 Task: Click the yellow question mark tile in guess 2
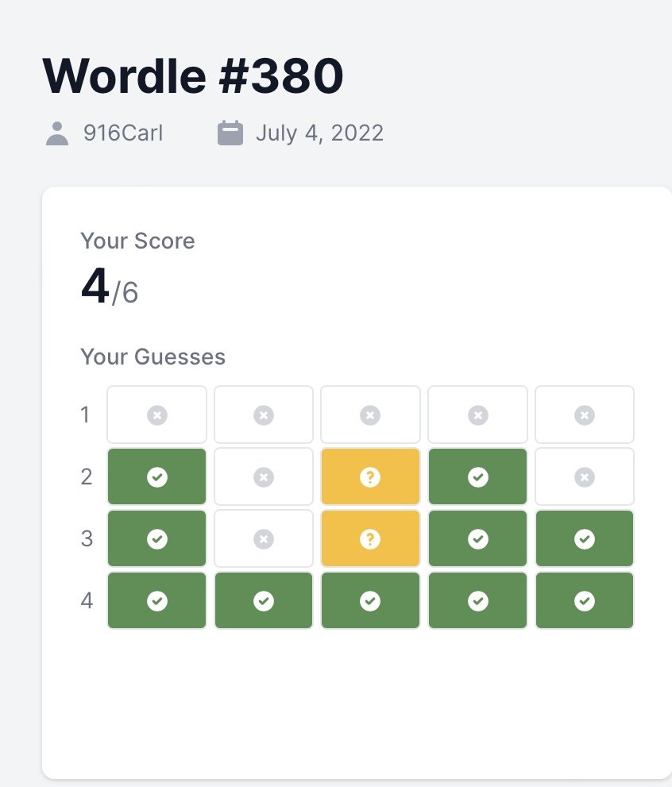coord(370,476)
